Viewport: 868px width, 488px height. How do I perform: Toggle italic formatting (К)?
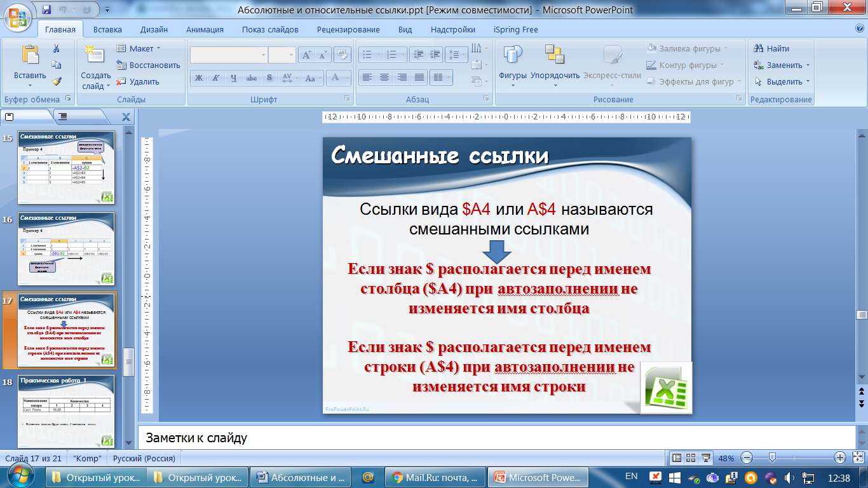[x=216, y=78]
